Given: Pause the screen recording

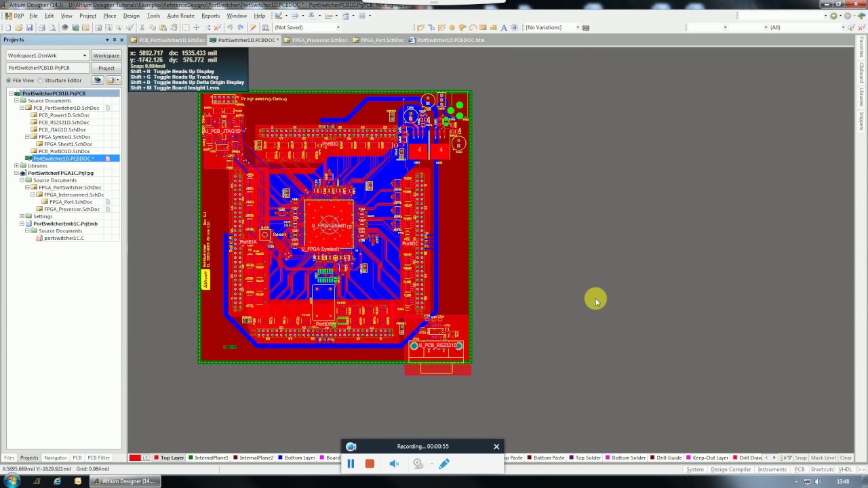Looking at the screenshot, I should (351, 464).
